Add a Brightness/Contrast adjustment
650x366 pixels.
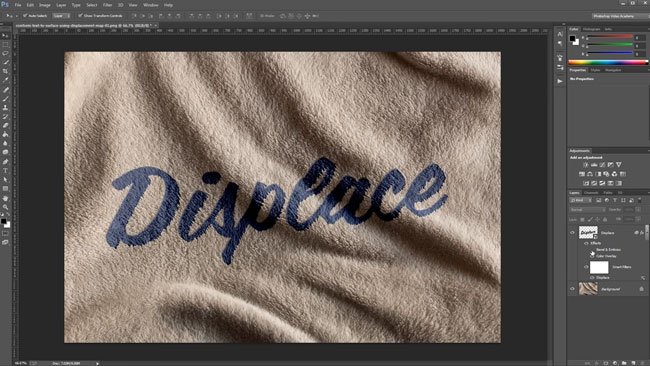coord(586,165)
